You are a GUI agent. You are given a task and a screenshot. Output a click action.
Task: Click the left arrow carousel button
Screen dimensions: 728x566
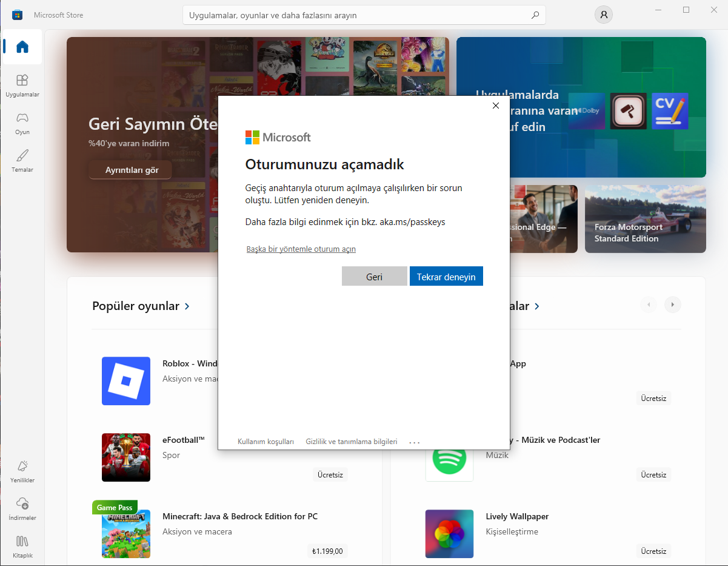pos(649,305)
